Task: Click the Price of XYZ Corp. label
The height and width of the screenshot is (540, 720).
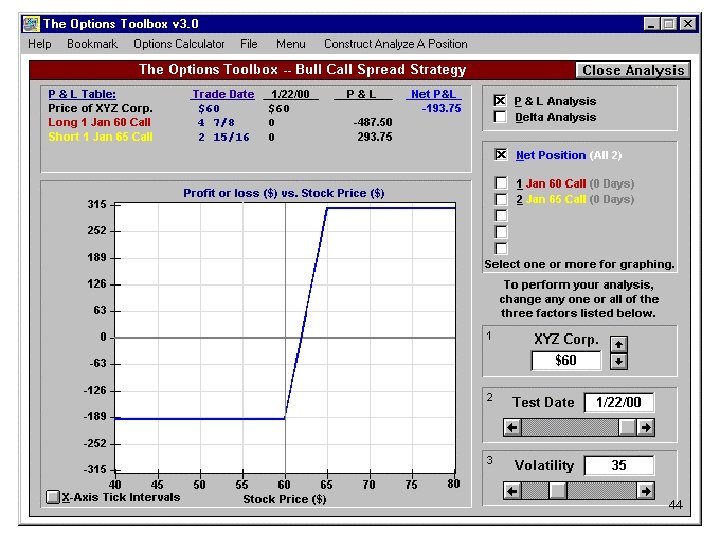Action: 100,108
